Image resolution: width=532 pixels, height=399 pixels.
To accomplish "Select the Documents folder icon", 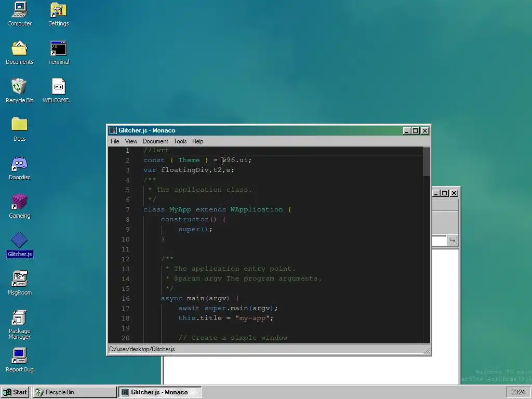I will (x=19, y=52).
